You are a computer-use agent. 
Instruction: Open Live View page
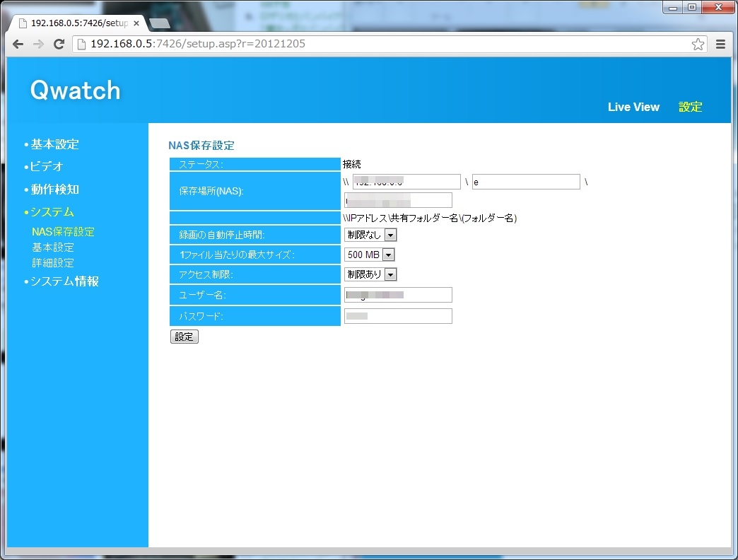[633, 107]
